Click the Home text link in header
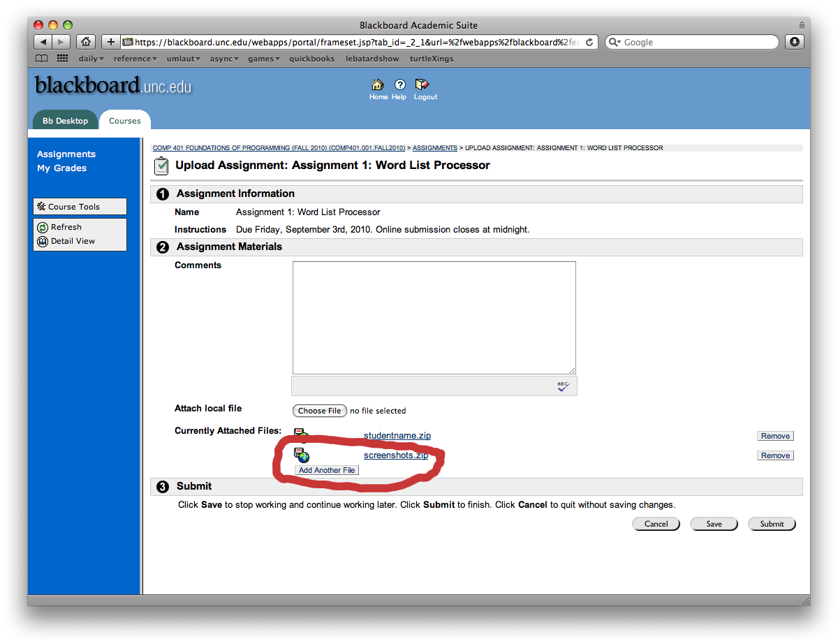Screen dimensions: 838x644 pos(378,97)
